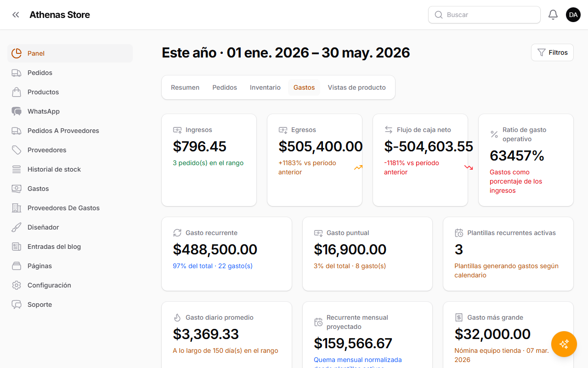Open Entradas del blog in sidebar
This screenshot has height=368, width=588.
70,247
